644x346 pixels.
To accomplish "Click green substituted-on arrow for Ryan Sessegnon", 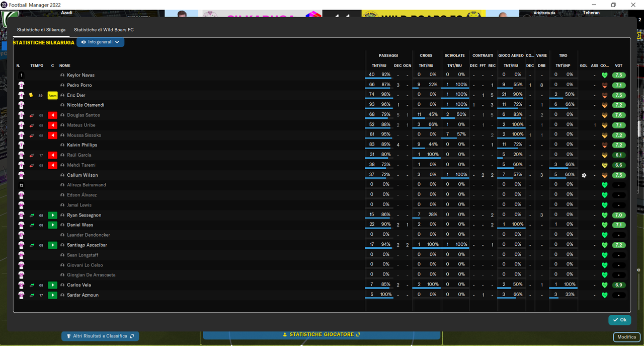I will coord(52,215).
